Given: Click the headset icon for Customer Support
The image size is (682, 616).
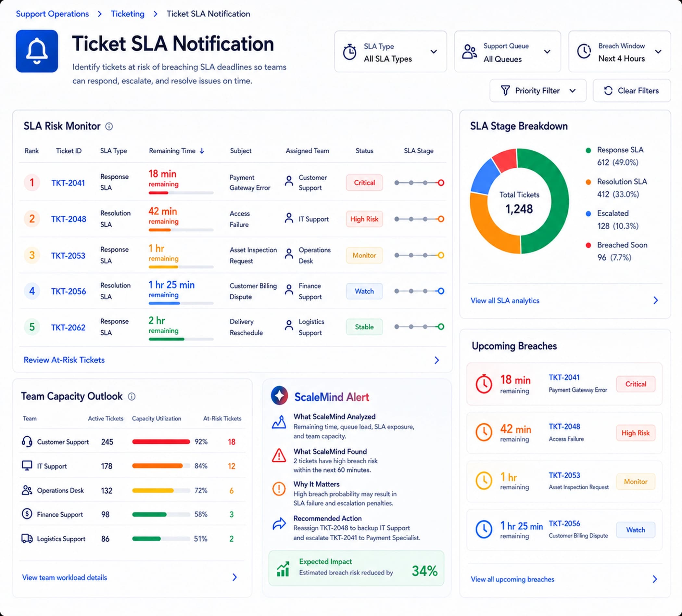Looking at the screenshot, I should 27,441.
